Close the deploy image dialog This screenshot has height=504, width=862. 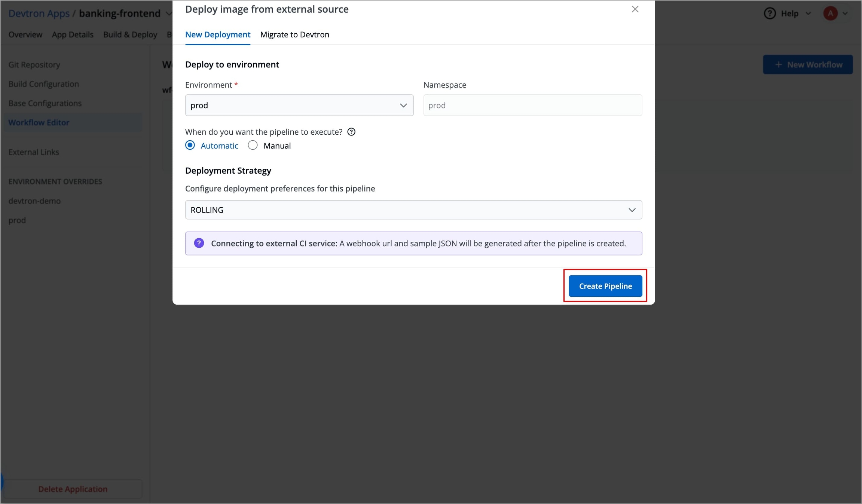(635, 9)
